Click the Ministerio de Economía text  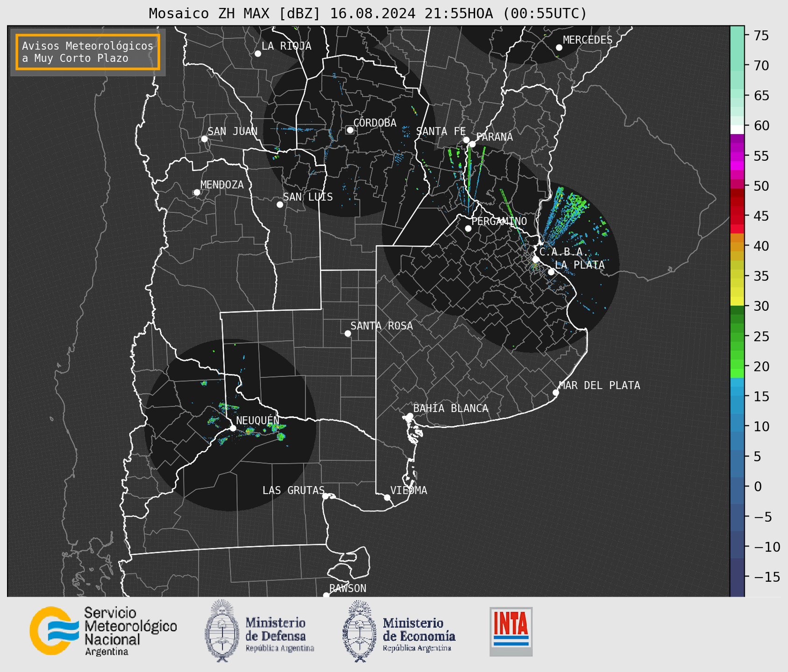click(x=419, y=634)
